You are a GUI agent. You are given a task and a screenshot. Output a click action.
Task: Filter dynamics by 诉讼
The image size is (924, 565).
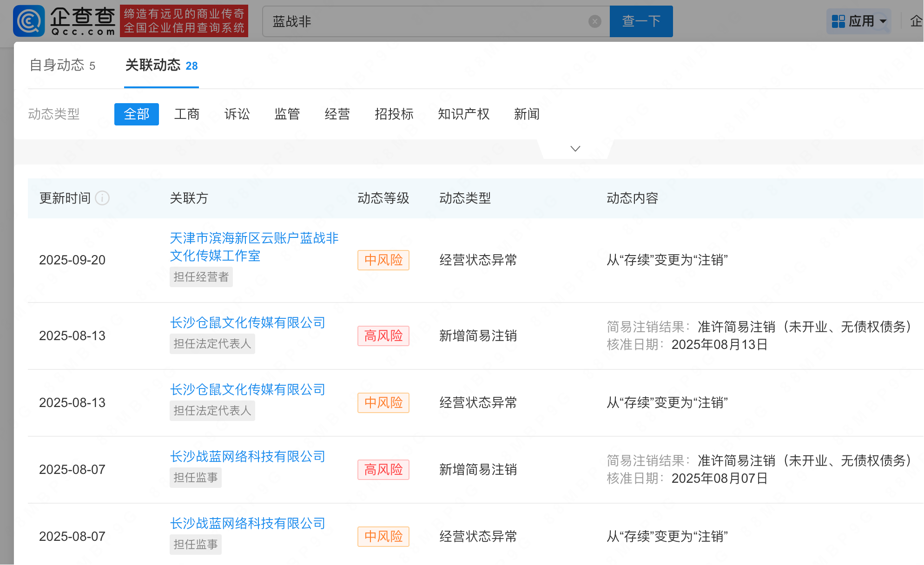(237, 114)
